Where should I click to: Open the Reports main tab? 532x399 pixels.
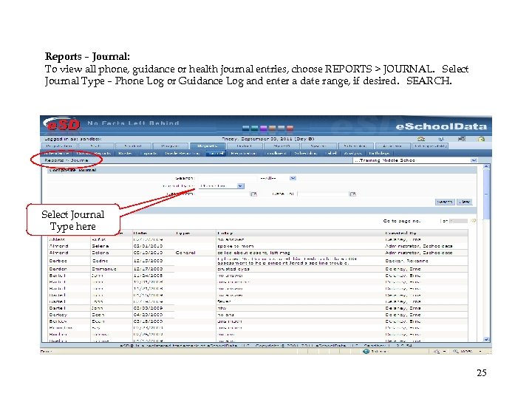(x=207, y=146)
